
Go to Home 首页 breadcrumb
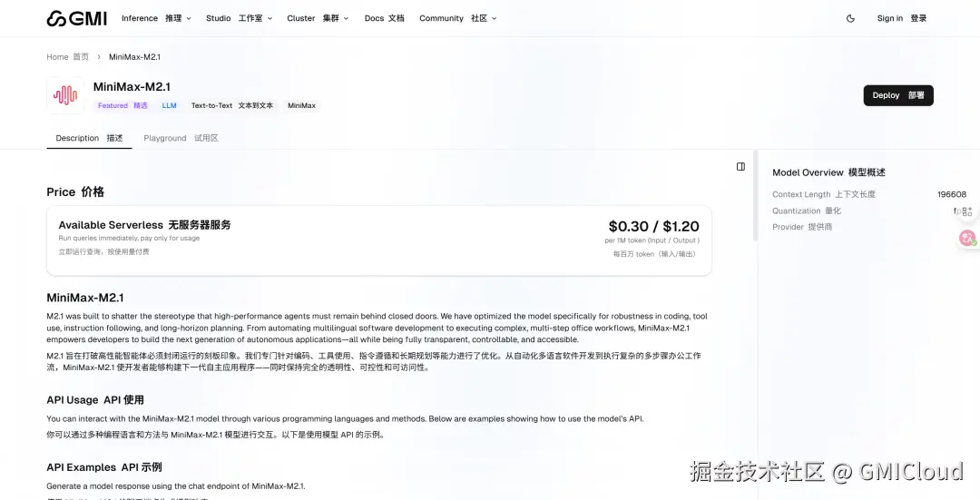pos(67,57)
